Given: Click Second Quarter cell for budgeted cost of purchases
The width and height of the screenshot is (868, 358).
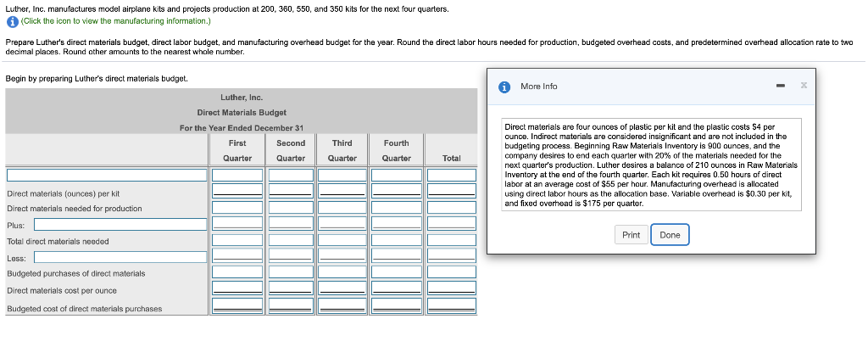Looking at the screenshot, I should pyautogui.click(x=291, y=305).
